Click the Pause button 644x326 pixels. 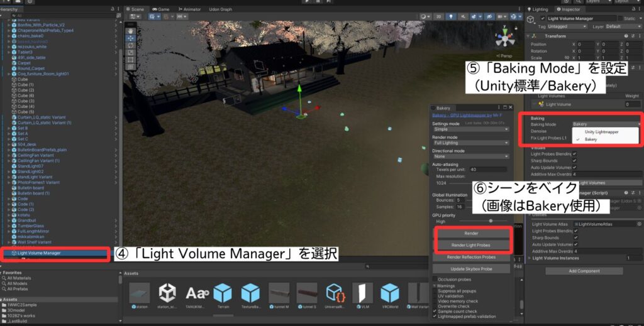pyautogui.click(x=318, y=2)
